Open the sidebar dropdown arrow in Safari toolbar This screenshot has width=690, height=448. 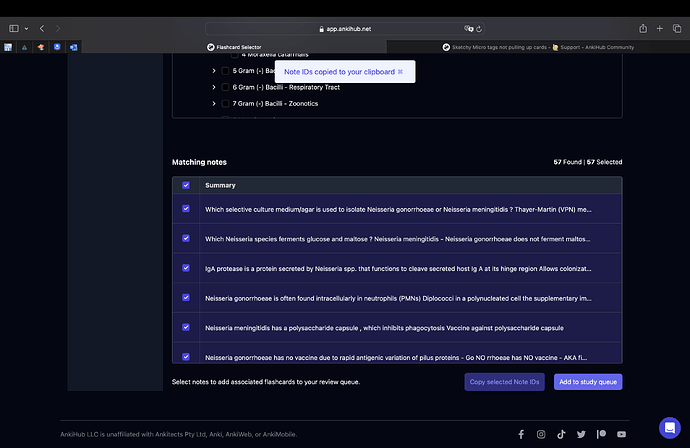(26, 29)
